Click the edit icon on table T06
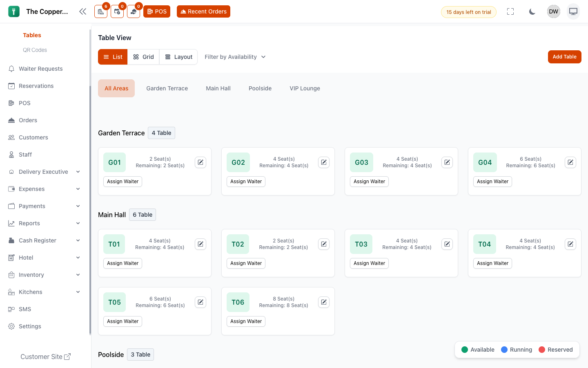 coord(324,302)
